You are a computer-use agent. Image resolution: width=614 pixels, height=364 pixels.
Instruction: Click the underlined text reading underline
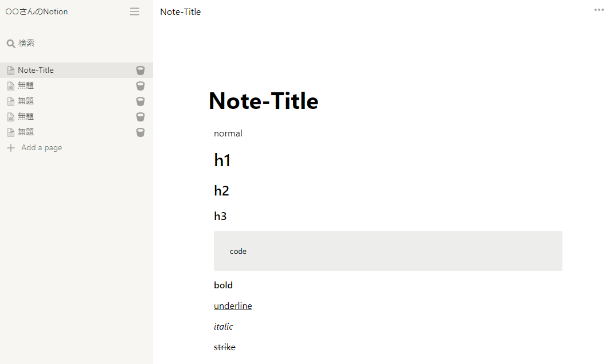click(x=233, y=306)
